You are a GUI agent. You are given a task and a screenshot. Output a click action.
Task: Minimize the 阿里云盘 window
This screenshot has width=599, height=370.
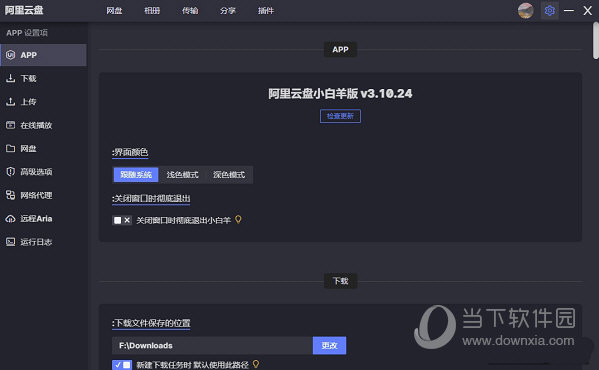tap(569, 11)
